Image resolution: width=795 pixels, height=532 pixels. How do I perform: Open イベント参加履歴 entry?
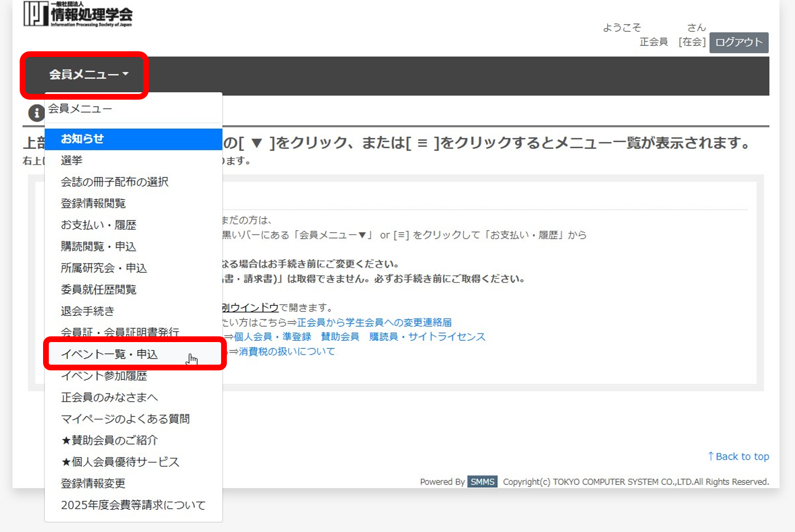(104, 376)
